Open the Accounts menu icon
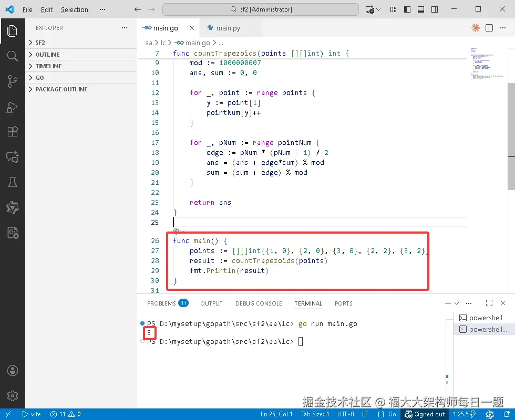The width and height of the screenshot is (515, 420). pyautogui.click(x=13, y=371)
